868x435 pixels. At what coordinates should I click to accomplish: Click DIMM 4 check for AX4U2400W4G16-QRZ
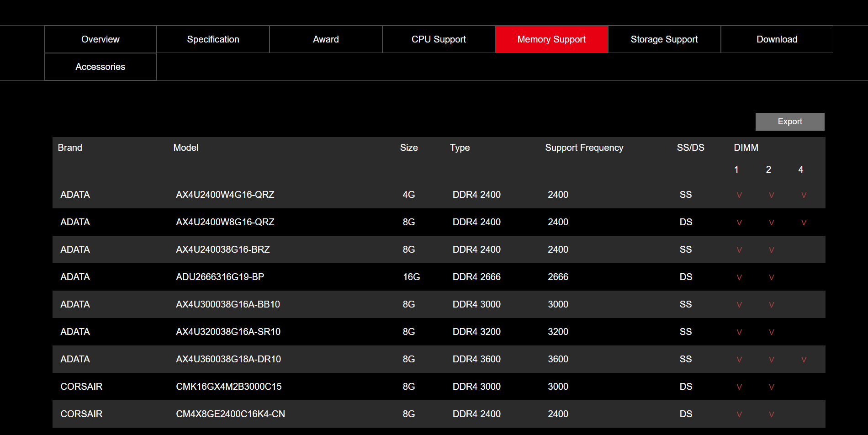tap(804, 195)
